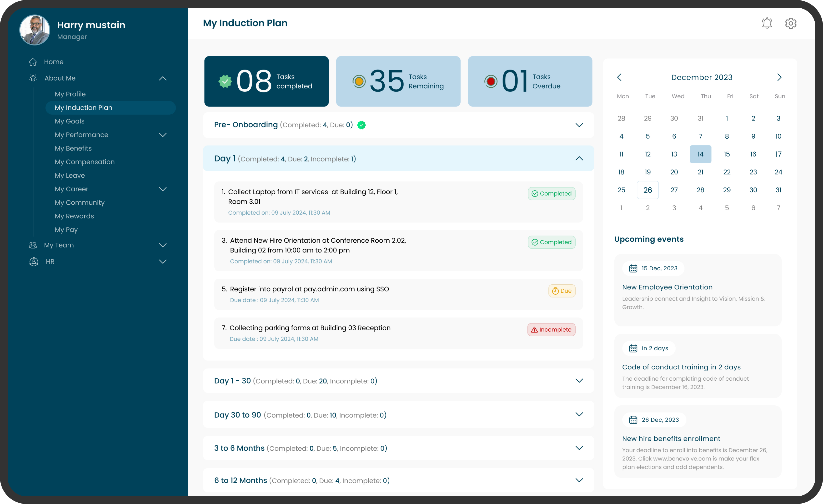The image size is (823, 504).
Task: Select December 26 on calendar
Action: click(x=648, y=190)
